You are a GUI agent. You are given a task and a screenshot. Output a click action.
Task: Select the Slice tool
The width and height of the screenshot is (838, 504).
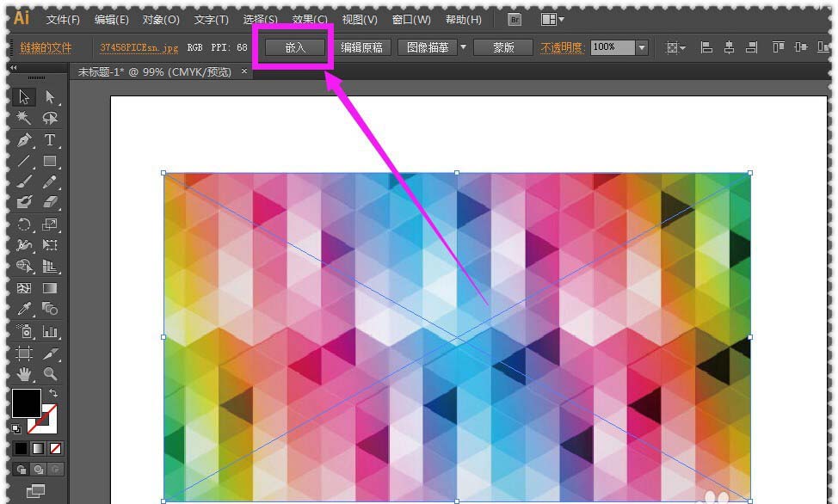point(50,353)
